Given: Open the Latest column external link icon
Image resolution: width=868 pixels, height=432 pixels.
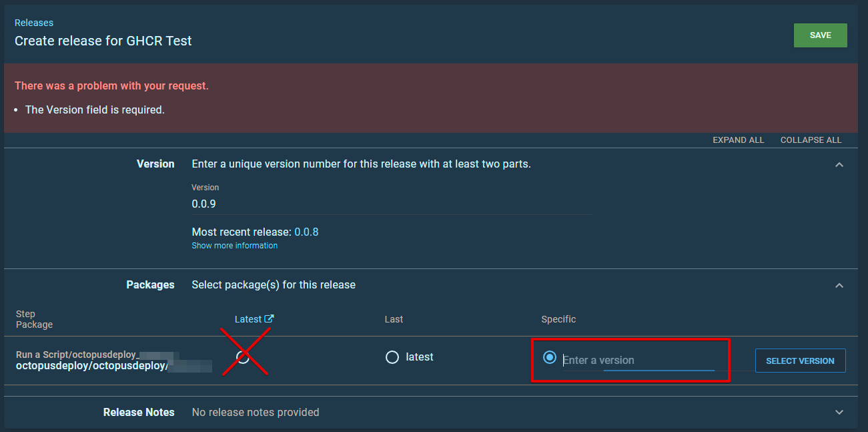Looking at the screenshot, I should coord(270,318).
